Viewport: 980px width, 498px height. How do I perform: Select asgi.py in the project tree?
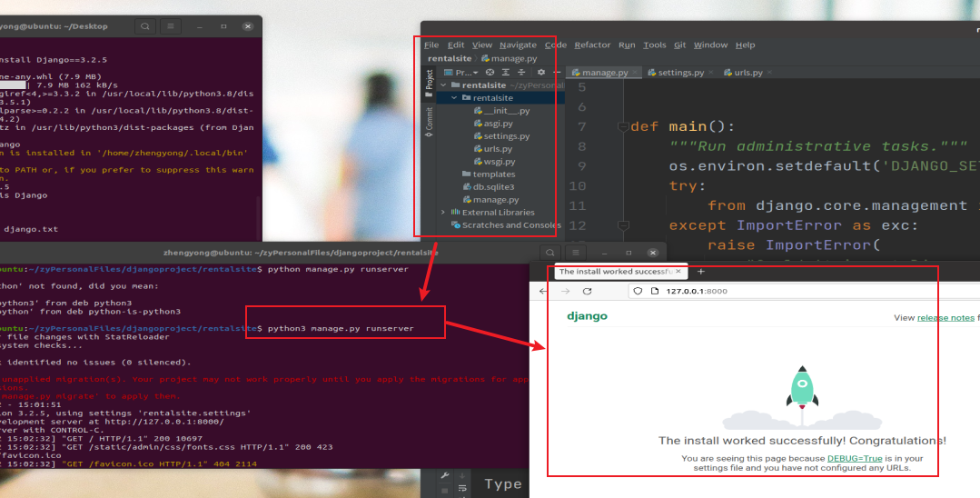(494, 124)
